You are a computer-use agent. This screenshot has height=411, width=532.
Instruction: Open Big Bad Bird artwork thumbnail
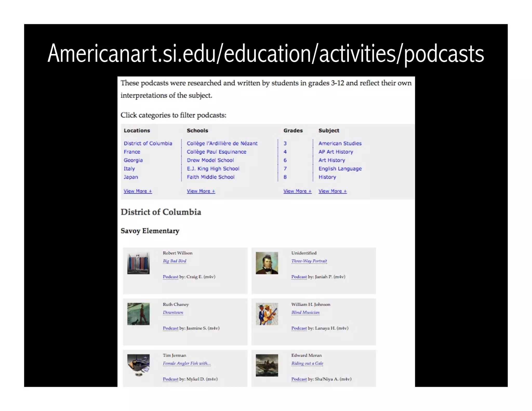tap(138, 263)
